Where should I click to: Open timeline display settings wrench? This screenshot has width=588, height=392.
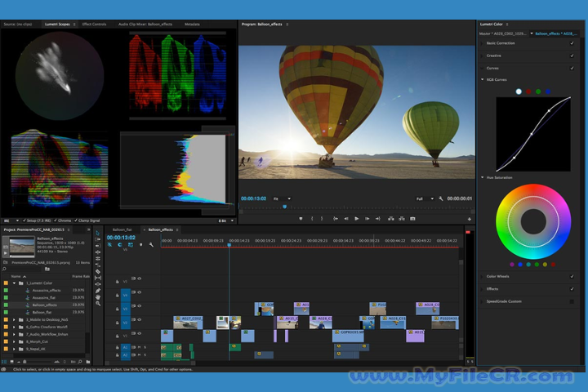(151, 244)
